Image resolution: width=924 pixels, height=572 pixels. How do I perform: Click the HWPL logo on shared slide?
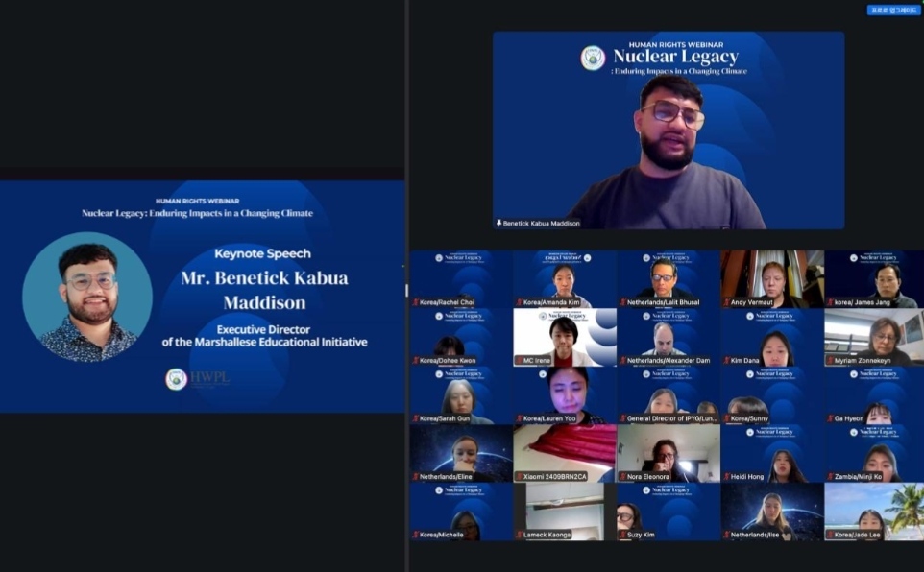(x=176, y=379)
